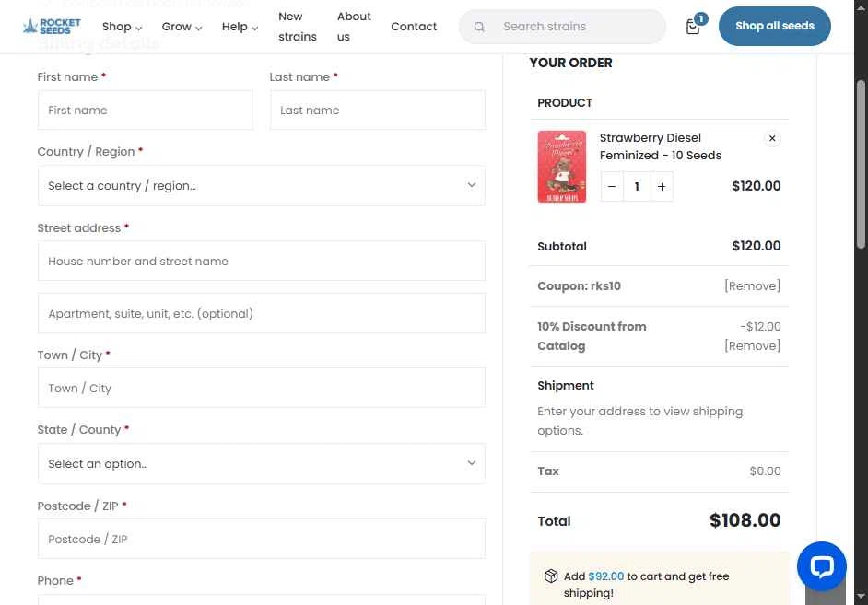Open the shopping cart icon
The height and width of the screenshot is (605, 868).
coord(693,26)
